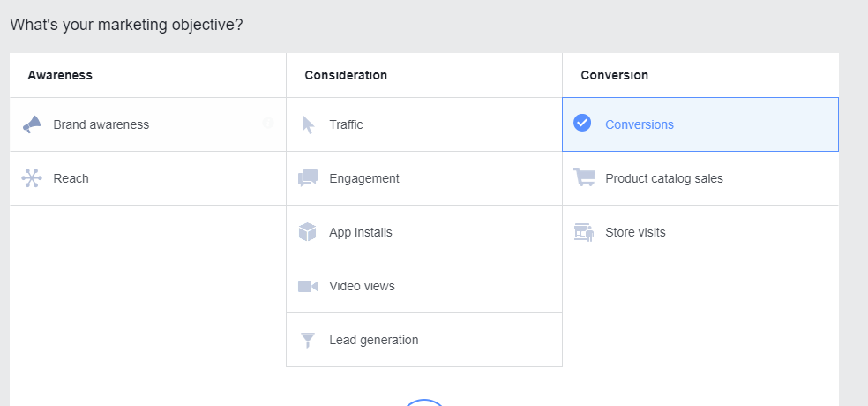Select the Video views text label

pyautogui.click(x=362, y=286)
